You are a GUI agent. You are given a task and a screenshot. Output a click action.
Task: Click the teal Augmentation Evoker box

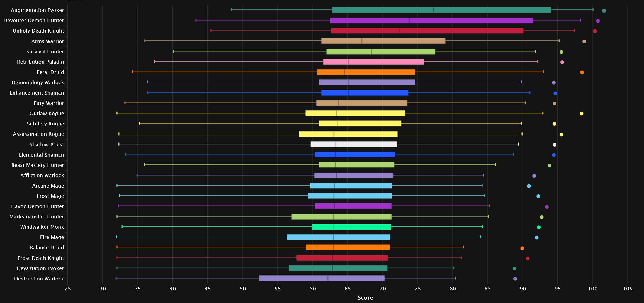(441, 10)
